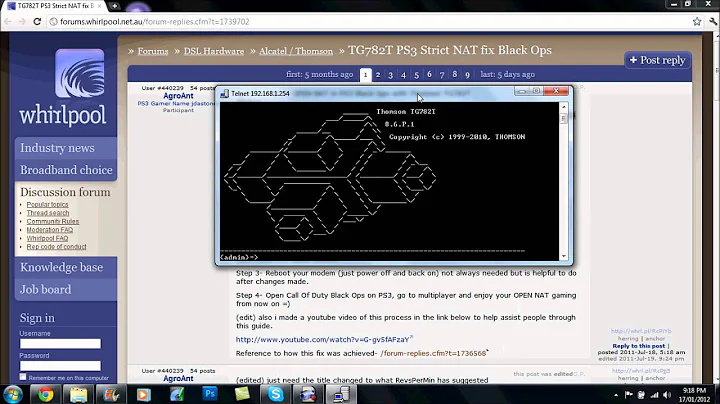The image size is (720, 404).
Task: Open the YouTube video link in post
Action: click(322, 340)
